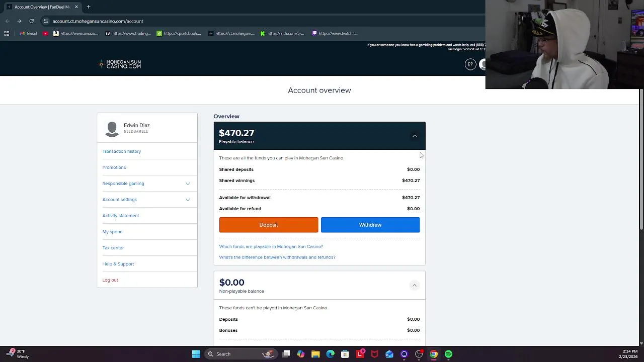Screen dimensions: 644x362
Task: Open the RP rewards circle icon in header
Action: pyautogui.click(x=470, y=64)
